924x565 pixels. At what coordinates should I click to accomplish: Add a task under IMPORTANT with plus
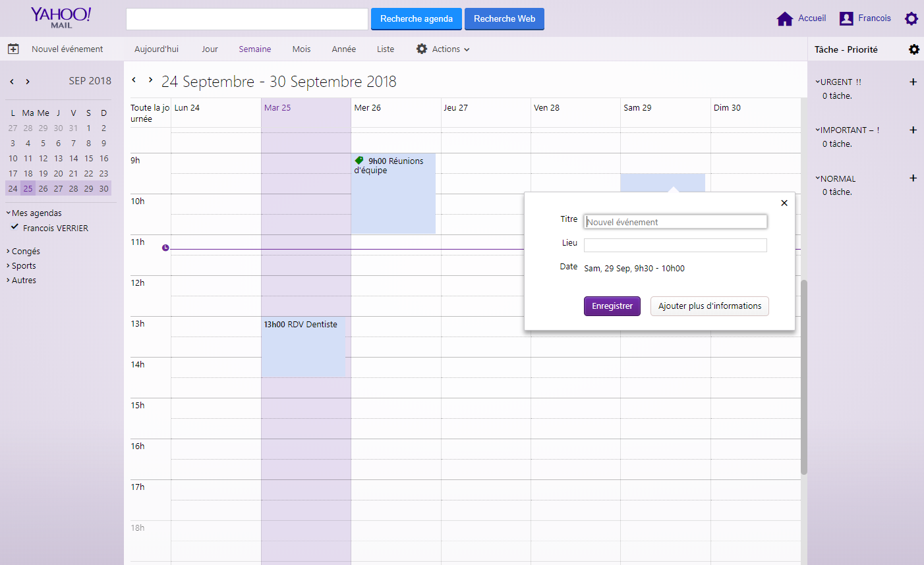(x=913, y=130)
